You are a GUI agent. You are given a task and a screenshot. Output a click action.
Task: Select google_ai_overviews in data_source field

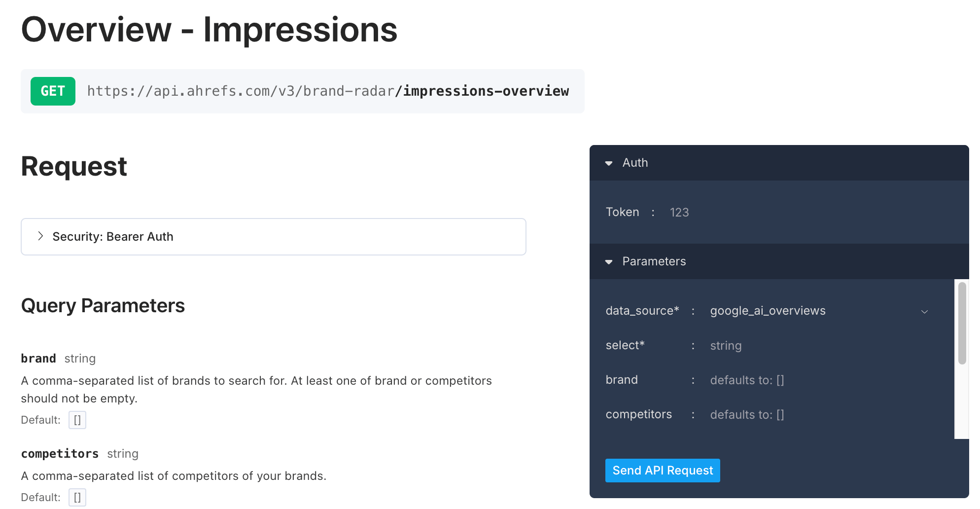[768, 311]
